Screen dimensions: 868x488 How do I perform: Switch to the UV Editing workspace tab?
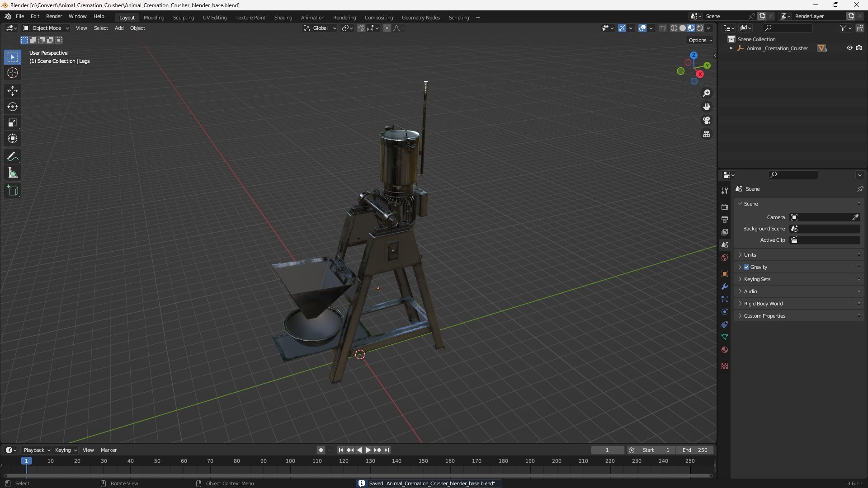(215, 18)
